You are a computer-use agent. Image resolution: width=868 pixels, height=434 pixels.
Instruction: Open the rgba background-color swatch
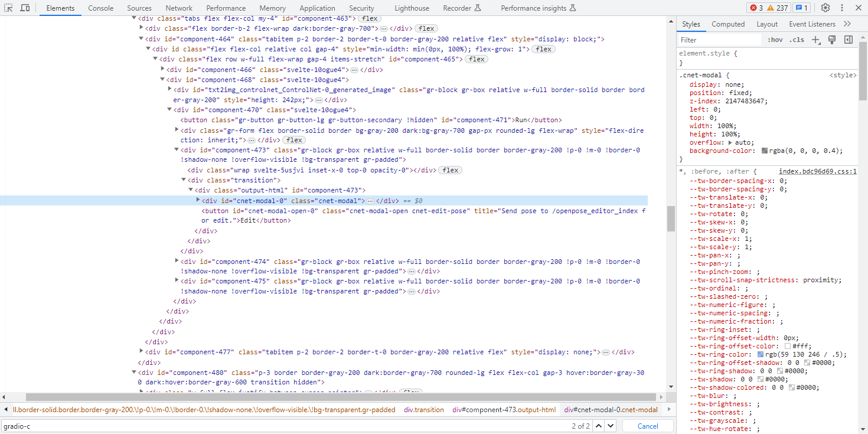764,151
